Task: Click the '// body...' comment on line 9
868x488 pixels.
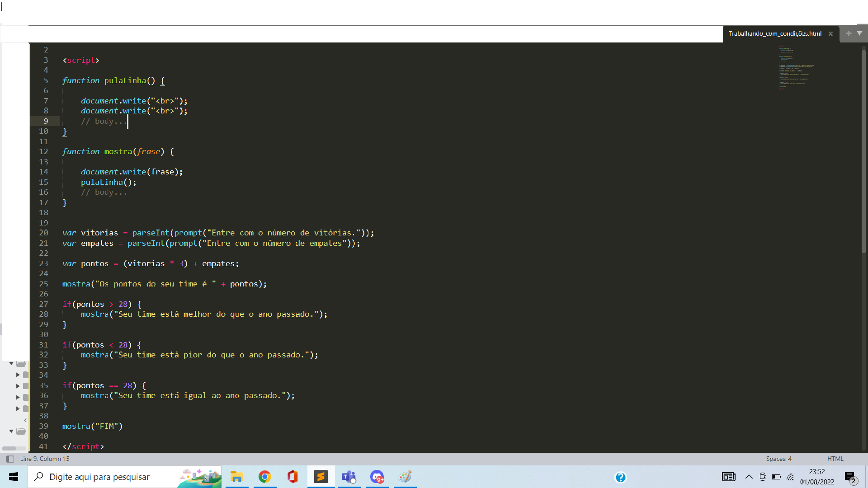Action: [104, 121]
